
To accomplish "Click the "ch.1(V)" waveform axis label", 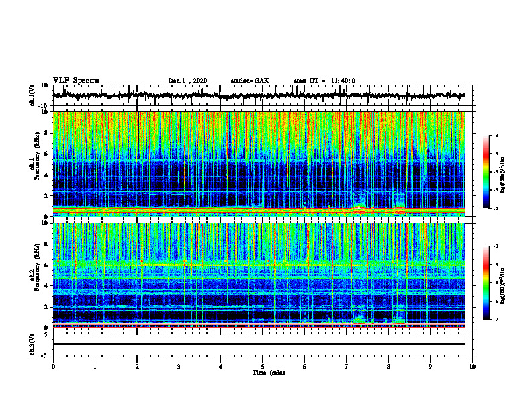I will tap(32, 95).
